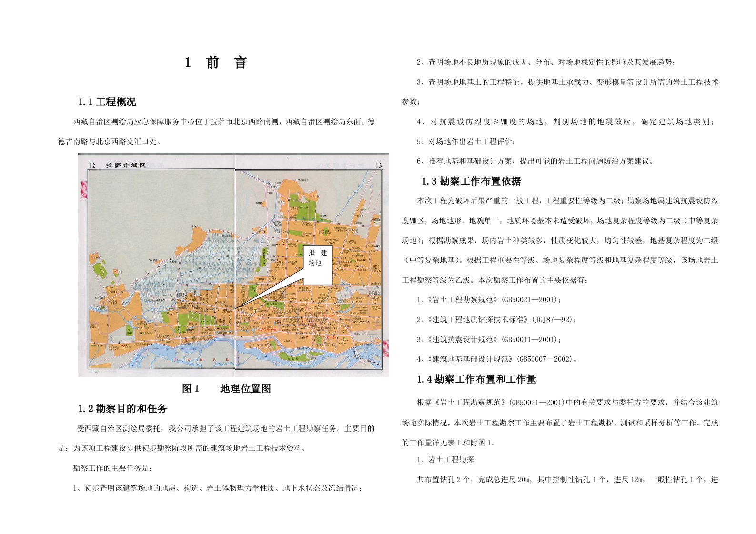Click the map page number "12"
This screenshot has width=756, height=534.
(x=92, y=166)
